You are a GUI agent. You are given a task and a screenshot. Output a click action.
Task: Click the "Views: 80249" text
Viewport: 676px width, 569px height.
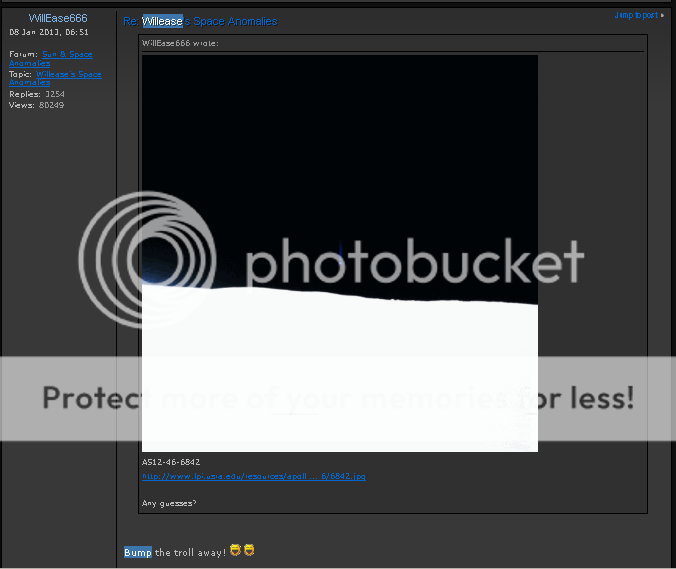click(x=37, y=105)
